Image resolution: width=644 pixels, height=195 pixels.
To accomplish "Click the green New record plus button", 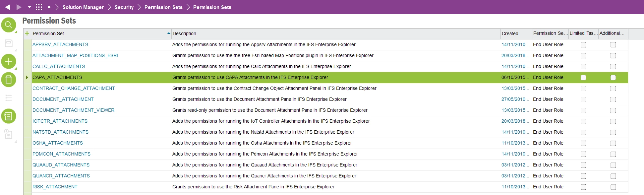I will (9, 61).
